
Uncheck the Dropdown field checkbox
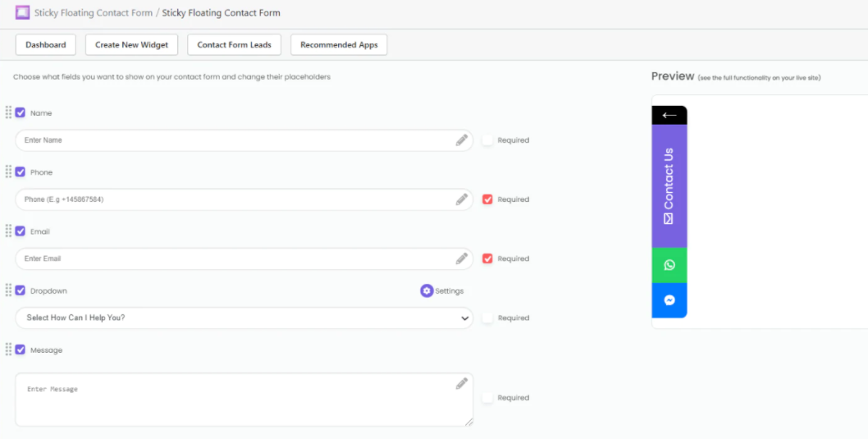pos(21,290)
